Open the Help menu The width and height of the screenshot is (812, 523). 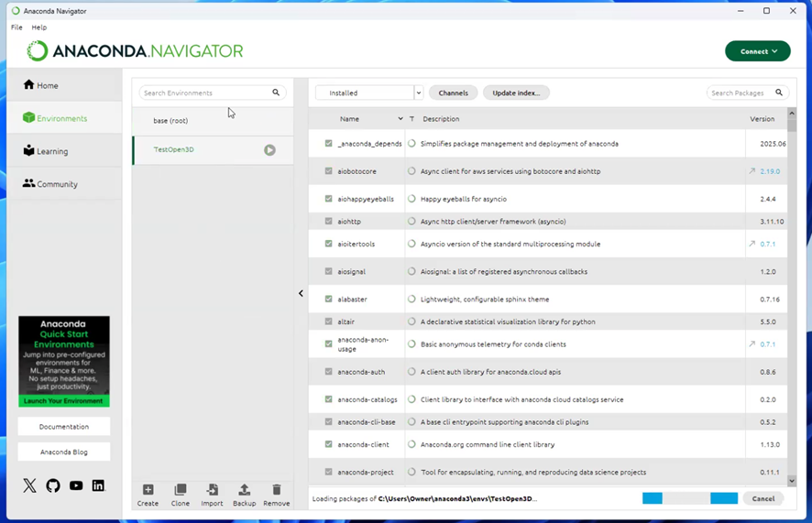pyautogui.click(x=38, y=27)
